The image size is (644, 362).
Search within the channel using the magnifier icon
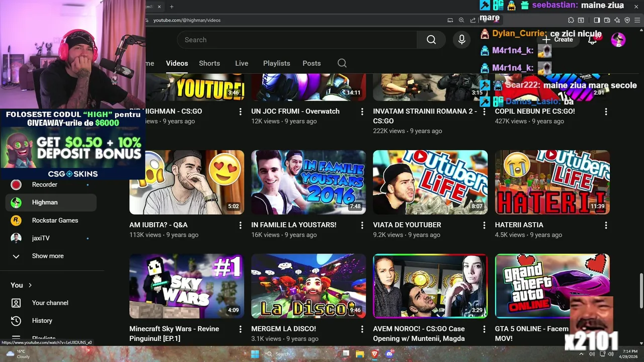coord(342,63)
